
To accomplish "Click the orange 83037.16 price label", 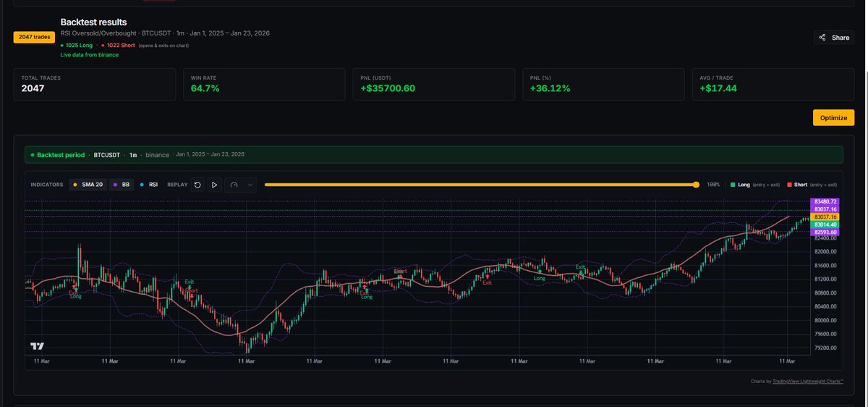I will tap(825, 217).
